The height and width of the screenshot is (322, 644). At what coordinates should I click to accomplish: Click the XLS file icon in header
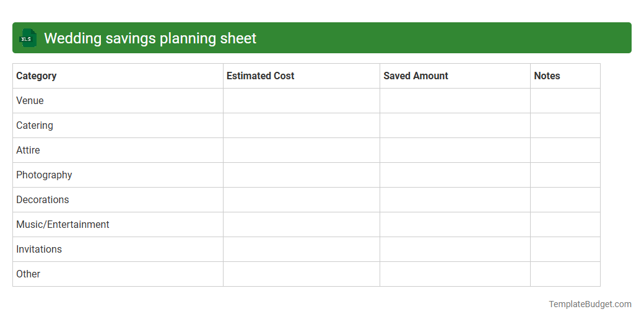(x=27, y=38)
